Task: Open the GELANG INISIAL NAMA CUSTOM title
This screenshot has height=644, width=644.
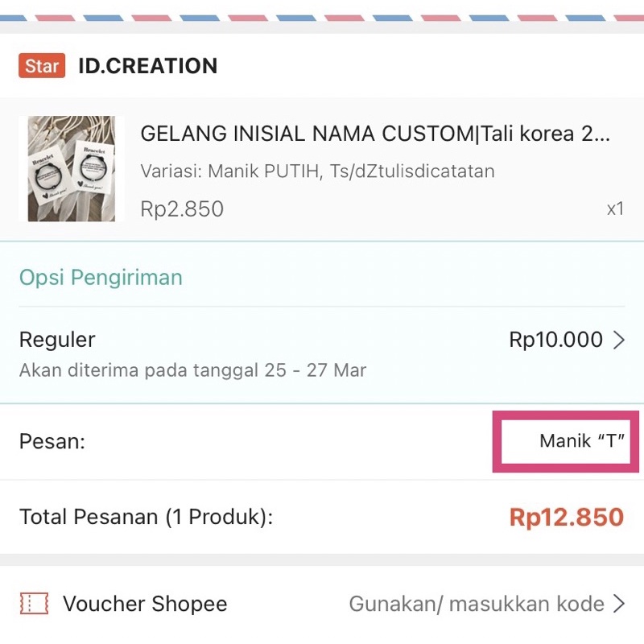Action: [374, 134]
